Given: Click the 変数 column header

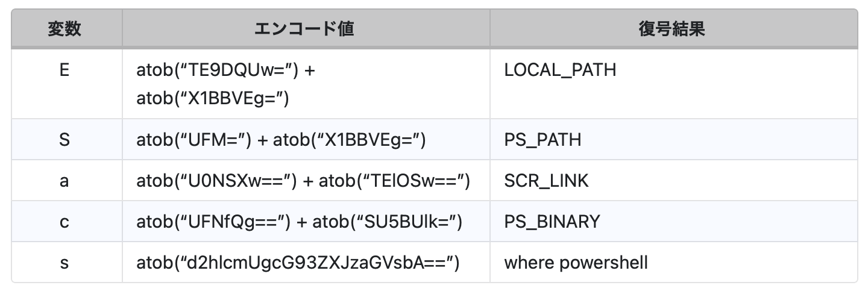Looking at the screenshot, I should [64, 30].
